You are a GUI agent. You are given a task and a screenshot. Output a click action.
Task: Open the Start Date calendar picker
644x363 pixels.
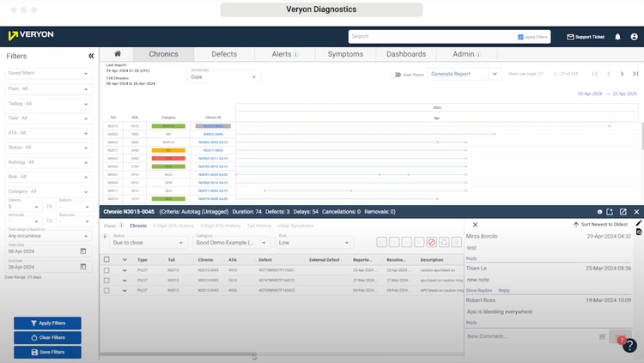pos(83,251)
